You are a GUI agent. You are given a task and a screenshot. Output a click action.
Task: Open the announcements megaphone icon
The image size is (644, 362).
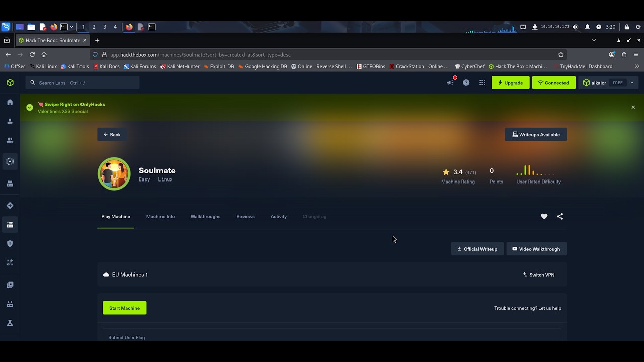(x=450, y=83)
